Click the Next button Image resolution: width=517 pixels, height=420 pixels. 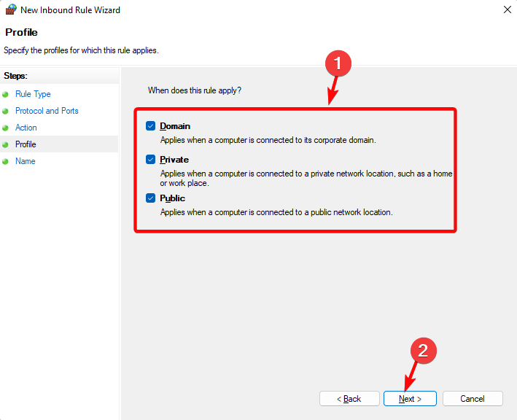(410, 399)
